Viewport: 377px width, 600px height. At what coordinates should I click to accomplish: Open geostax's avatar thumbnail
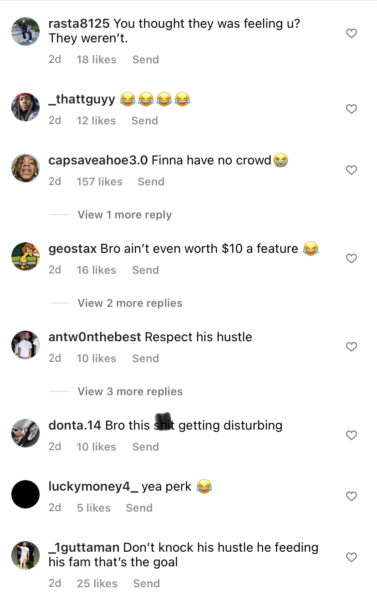pyautogui.click(x=25, y=256)
